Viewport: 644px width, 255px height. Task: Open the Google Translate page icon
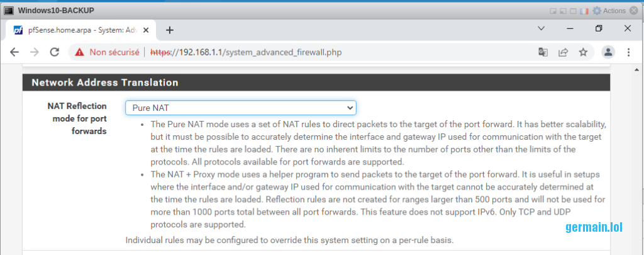543,52
